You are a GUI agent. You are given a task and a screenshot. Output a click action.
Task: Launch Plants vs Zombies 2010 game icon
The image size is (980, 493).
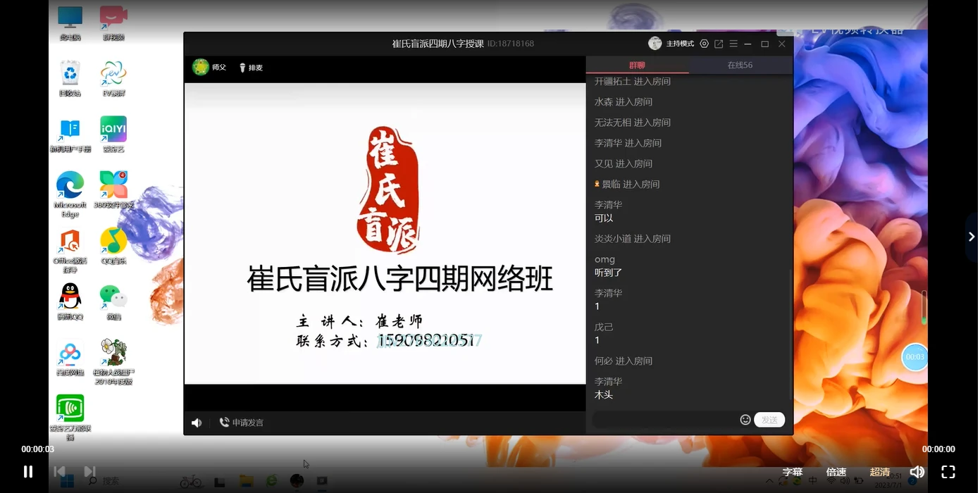pyautogui.click(x=113, y=361)
